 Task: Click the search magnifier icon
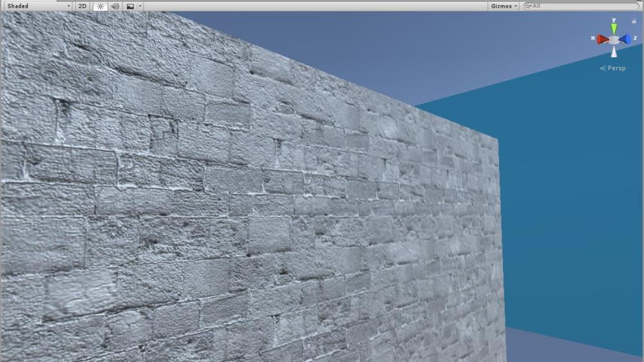tap(528, 6)
